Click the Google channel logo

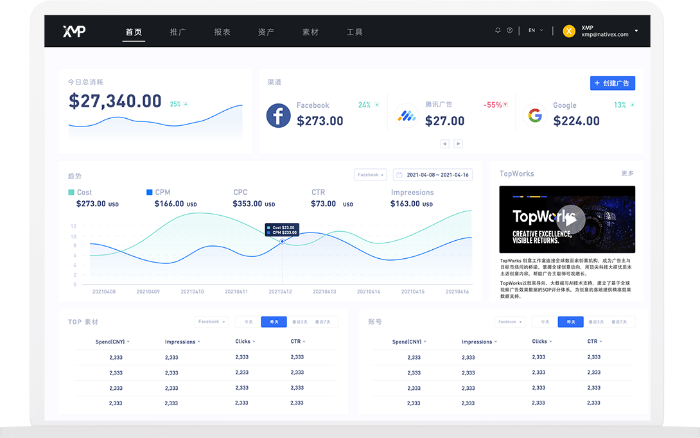(535, 115)
